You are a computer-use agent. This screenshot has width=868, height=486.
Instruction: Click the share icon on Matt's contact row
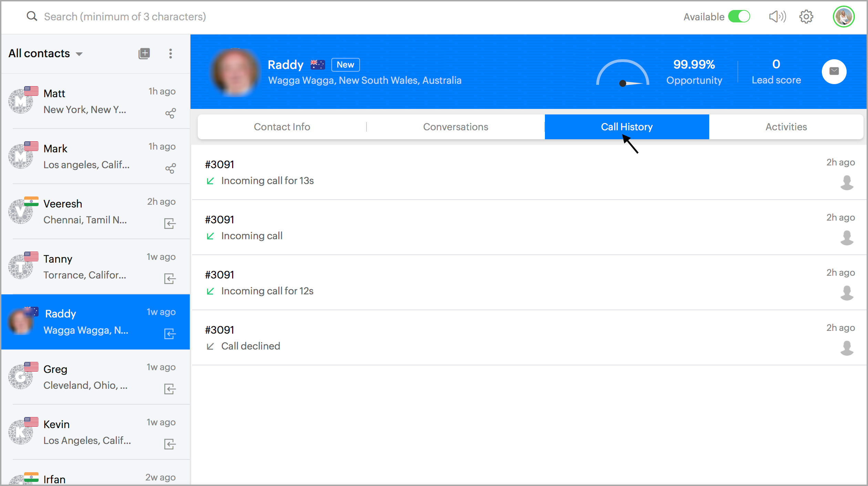(170, 113)
